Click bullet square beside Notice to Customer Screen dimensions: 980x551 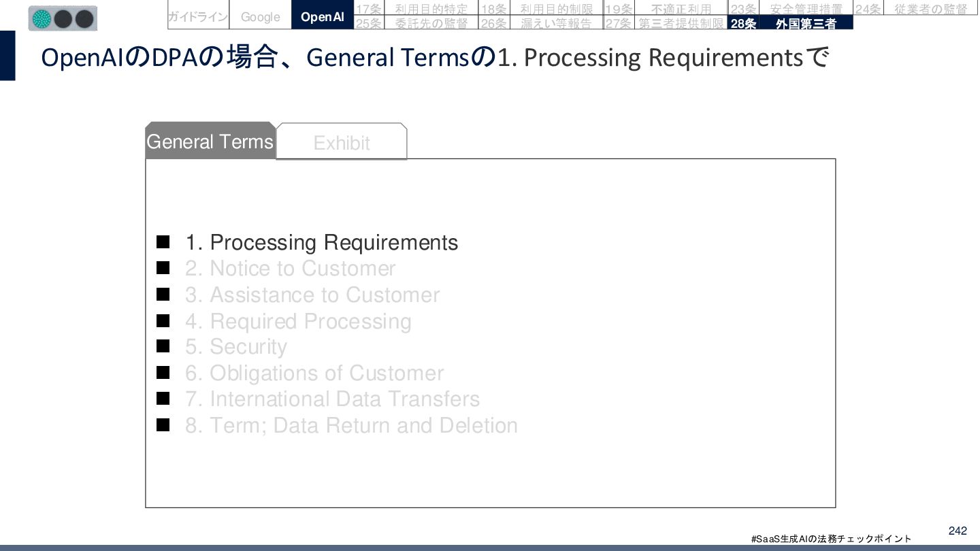pos(163,268)
